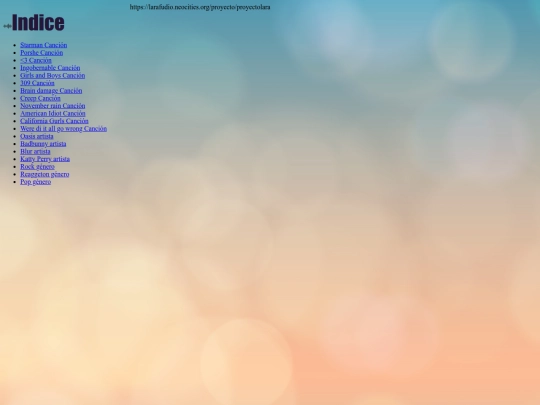The width and height of the screenshot is (540, 405).
Task: Open the Pop género link
Action: [x=36, y=181]
